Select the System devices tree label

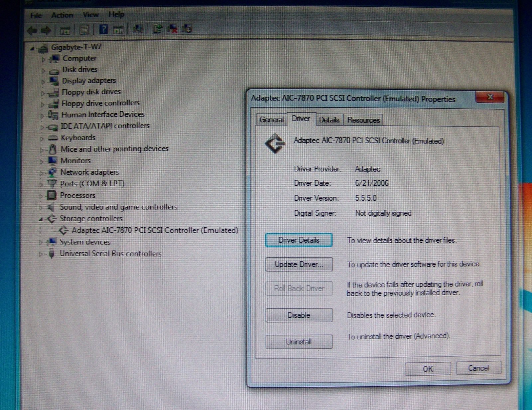click(x=85, y=242)
